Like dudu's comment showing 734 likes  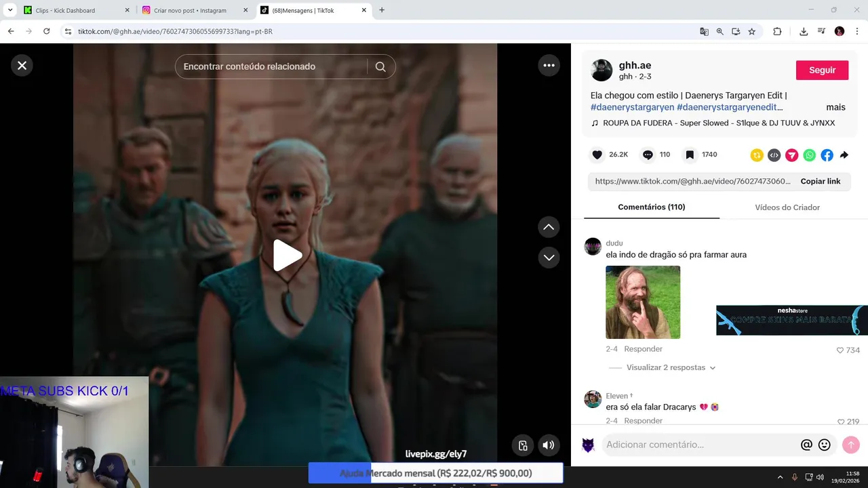point(840,350)
